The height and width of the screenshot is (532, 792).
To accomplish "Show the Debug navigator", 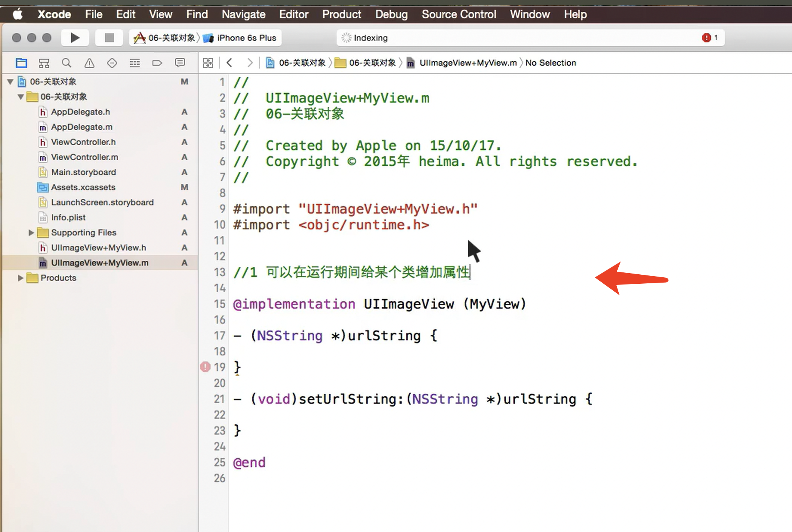I will point(135,63).
